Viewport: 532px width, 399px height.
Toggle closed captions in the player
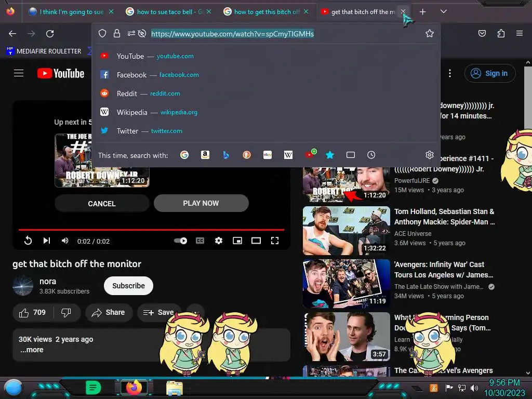(200, 241)
